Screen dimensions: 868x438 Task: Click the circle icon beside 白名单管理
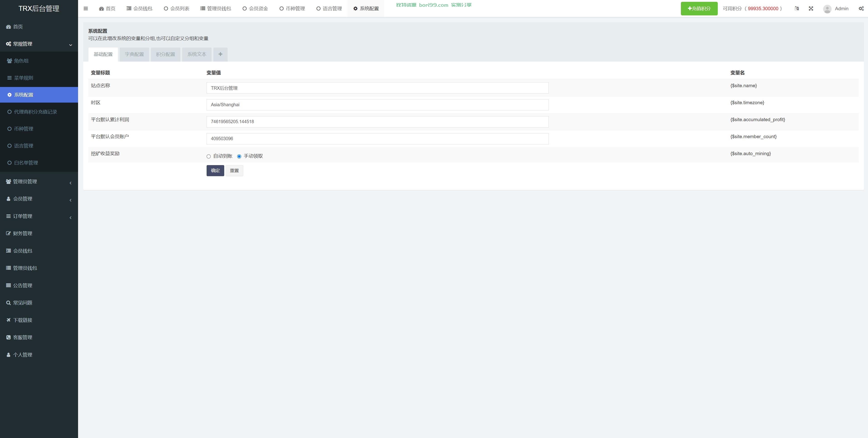(10, 163)
